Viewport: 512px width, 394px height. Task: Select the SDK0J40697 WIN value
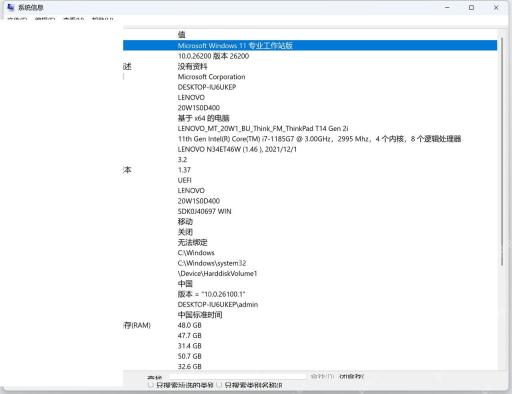coord(204,211)
